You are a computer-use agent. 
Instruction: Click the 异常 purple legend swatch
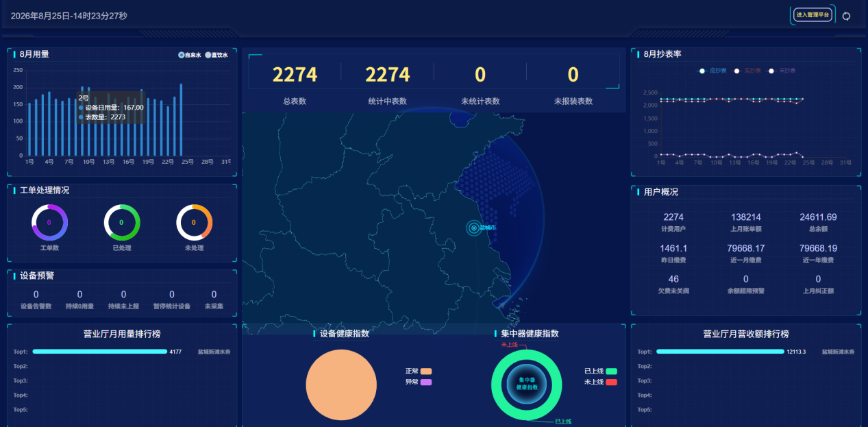[426, 382]
